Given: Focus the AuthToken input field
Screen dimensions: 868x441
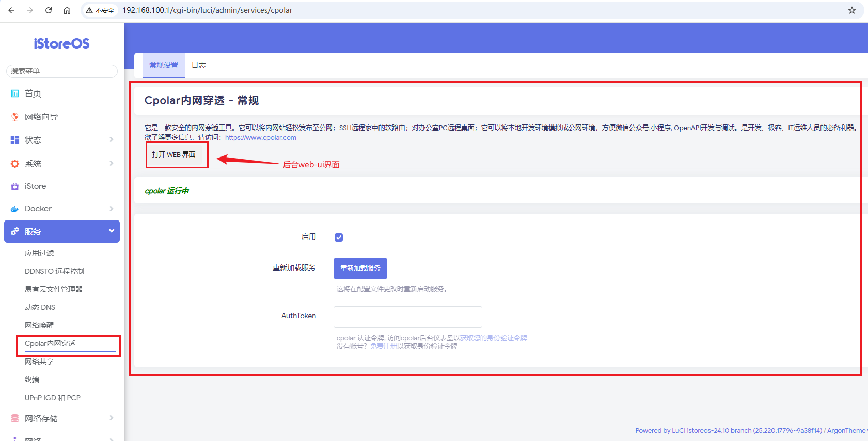Looking at the screenshot, I should (x=408, y=317).
